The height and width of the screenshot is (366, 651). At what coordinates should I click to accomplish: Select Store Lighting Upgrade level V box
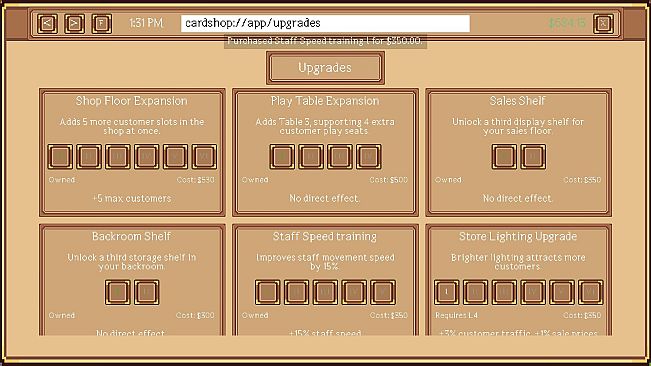pos(562,292)
